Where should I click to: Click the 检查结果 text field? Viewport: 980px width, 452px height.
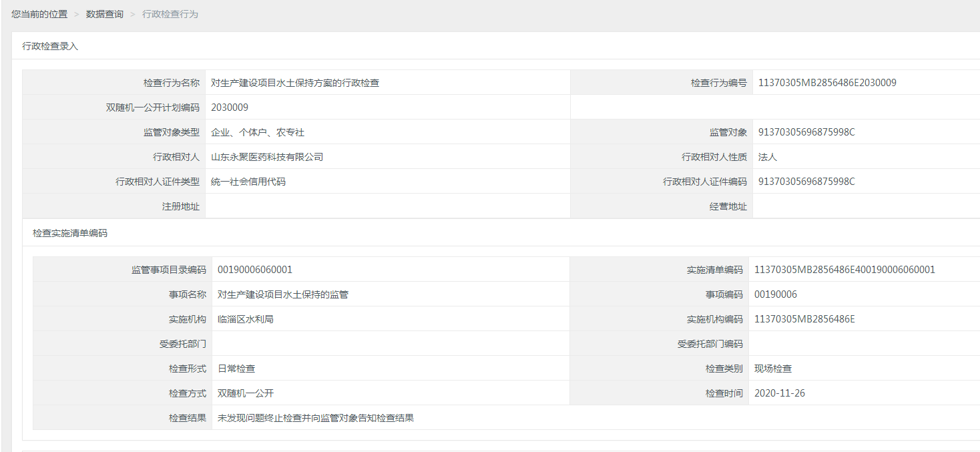(316, 418)
